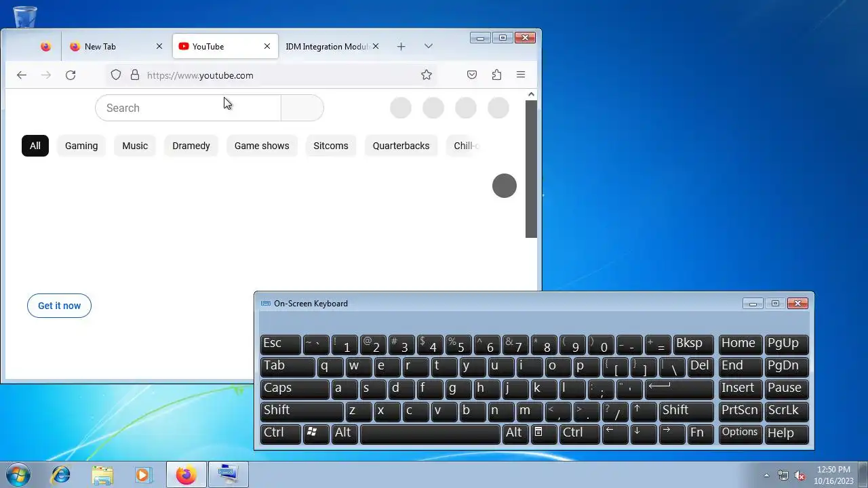This screenshot has width=868, height=488.
Task: Click Tab key on On-Screen Keyboard
Action: 288,367
